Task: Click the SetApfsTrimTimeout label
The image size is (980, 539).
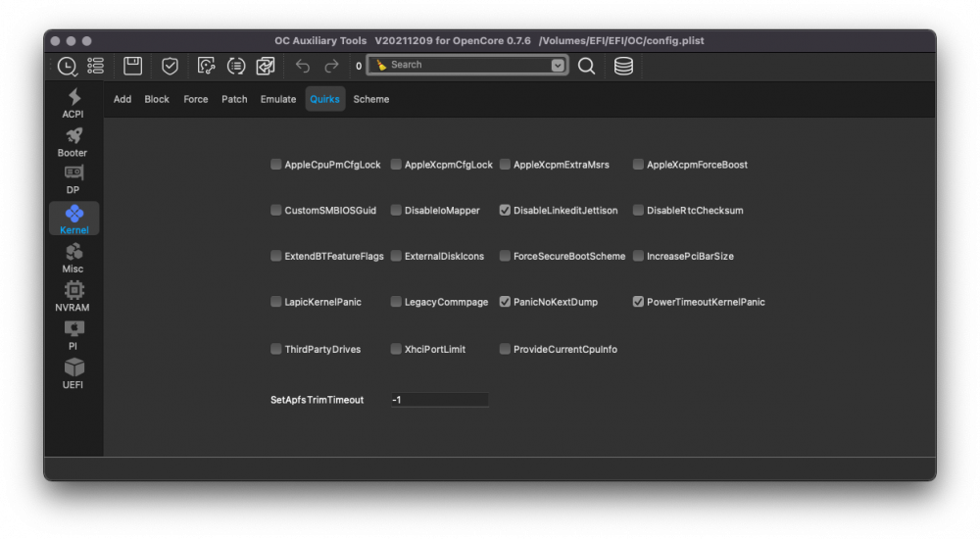Action: pos(317,400)
